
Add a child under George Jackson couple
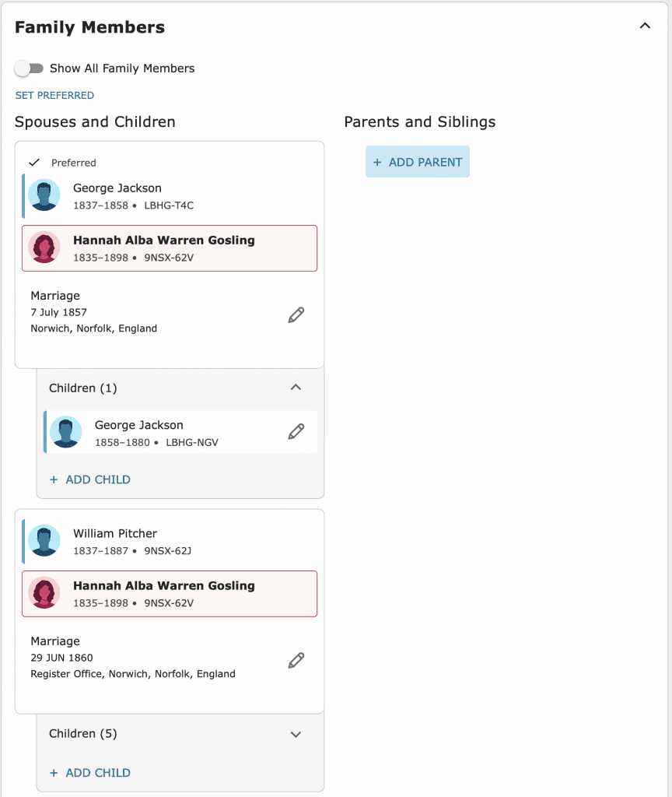90,479
